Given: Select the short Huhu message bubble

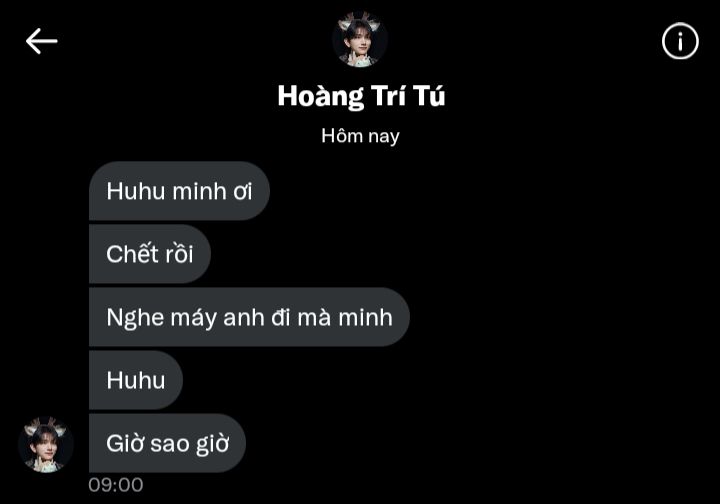Looking at the screenshot, I should (136, 380).
